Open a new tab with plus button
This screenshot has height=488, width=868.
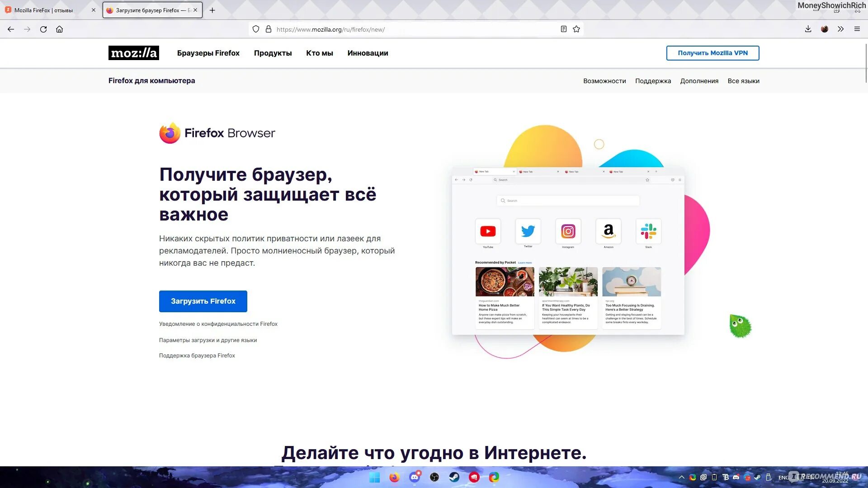pos(212,10)
